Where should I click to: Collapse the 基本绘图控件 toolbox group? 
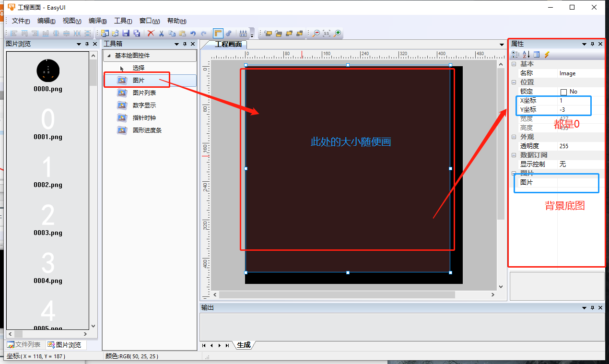tap(108, 56)
